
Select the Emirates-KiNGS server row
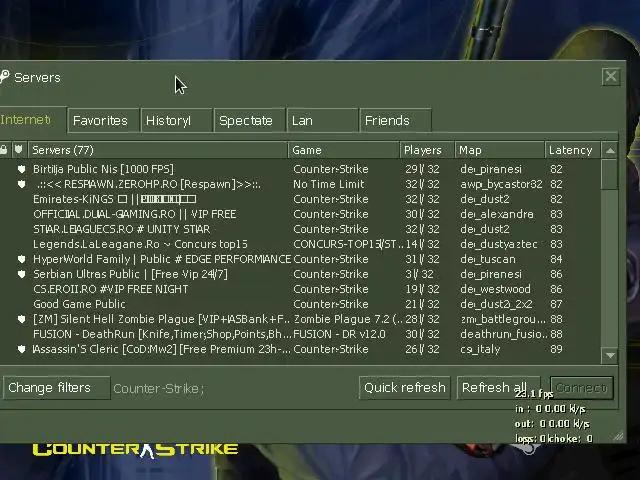point(300,199)
